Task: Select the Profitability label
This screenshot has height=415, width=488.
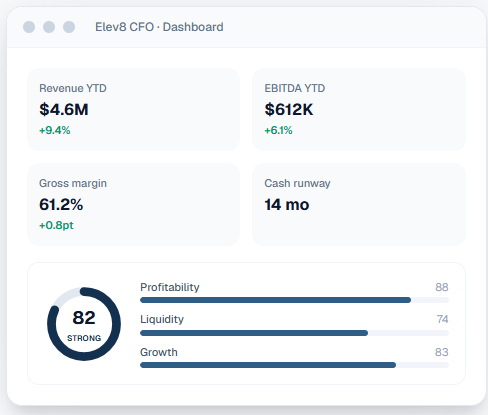Action: (170, 287)
